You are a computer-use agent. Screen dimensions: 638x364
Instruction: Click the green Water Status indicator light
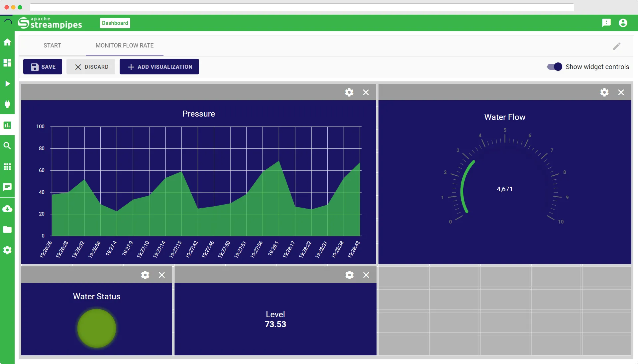[97, 328]
